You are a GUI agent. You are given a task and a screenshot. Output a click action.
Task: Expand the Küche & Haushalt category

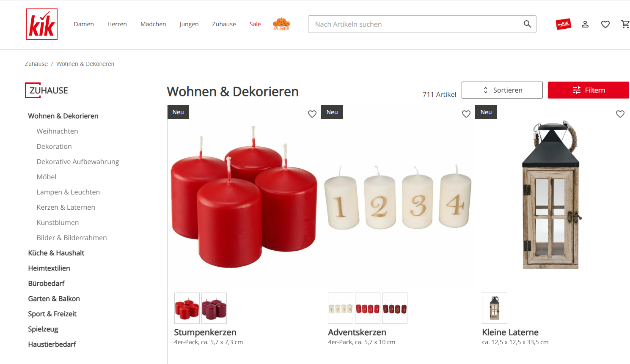click(x=56, y=253)
